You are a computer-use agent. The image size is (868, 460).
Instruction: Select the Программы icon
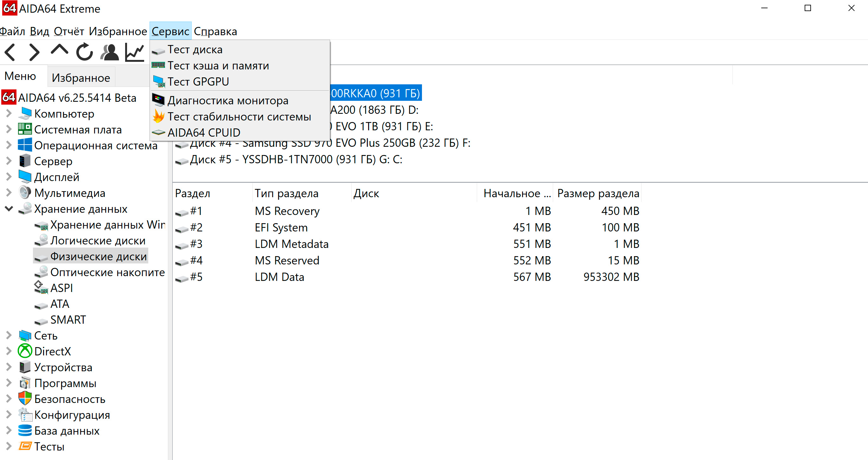coord(25,383)
